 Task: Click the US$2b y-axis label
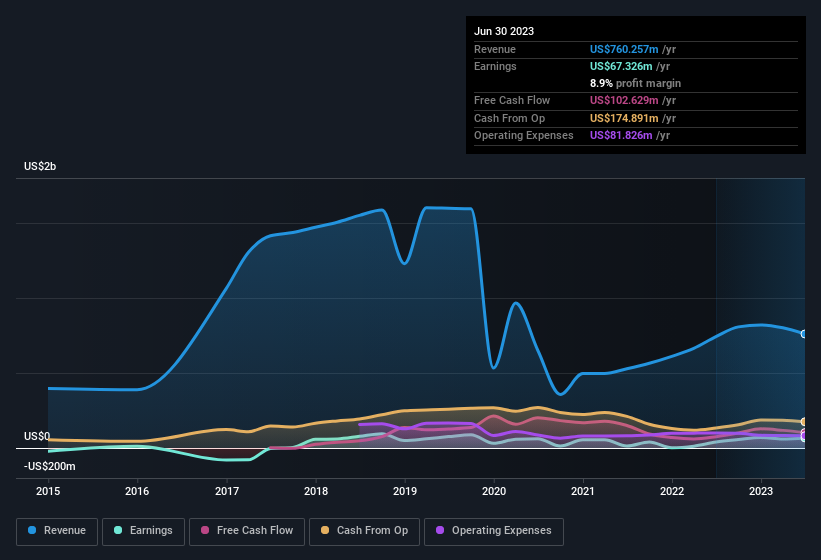[x=40, y=166]
